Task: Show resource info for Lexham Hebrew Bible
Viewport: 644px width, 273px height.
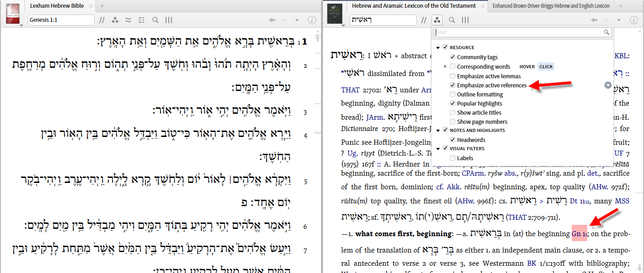Action: tap(312, 20)
